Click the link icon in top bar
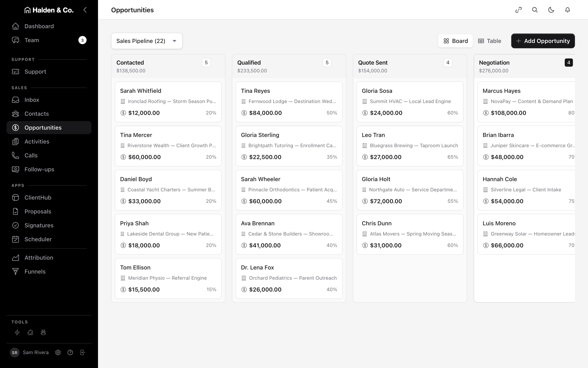The image size is (588, 368). coord(519,10)
